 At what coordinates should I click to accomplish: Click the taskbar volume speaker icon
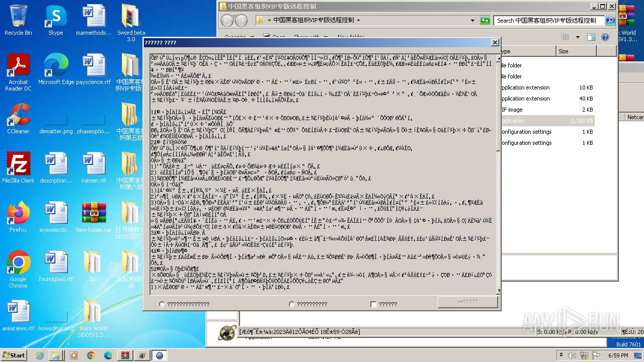[x=572, y=355]
